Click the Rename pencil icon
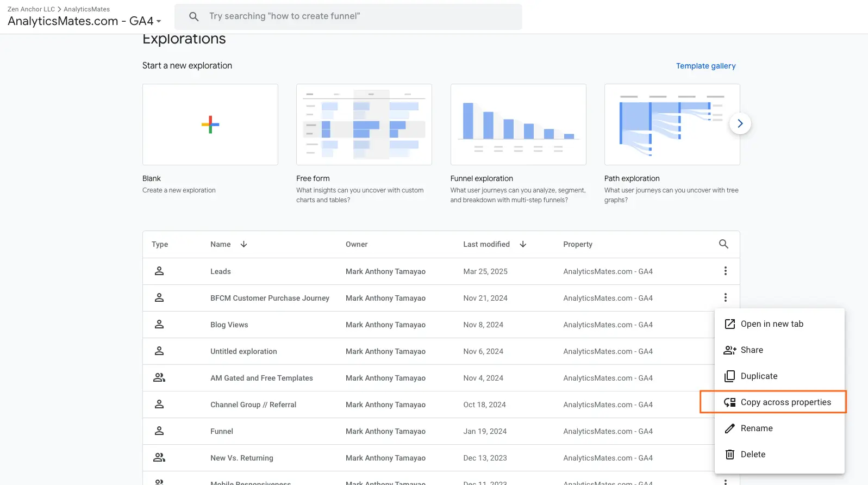 (x=730, y=428)
